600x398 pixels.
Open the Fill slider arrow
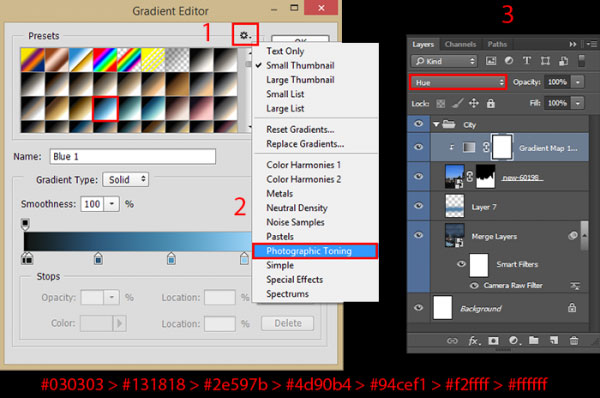(x=578, y=103)
